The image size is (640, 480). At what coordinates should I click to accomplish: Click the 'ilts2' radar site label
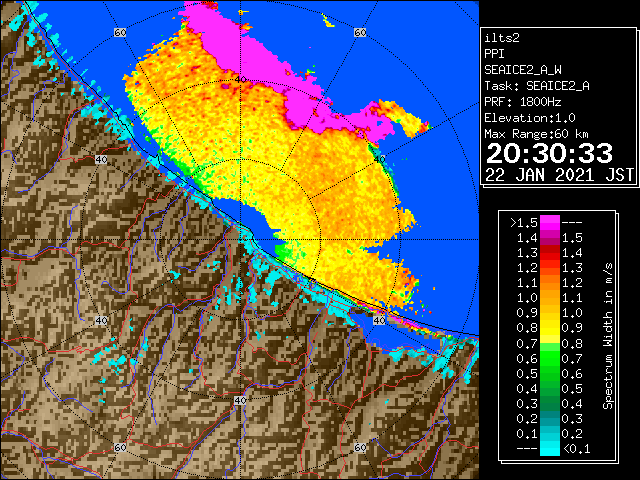(x=502, y=38)
